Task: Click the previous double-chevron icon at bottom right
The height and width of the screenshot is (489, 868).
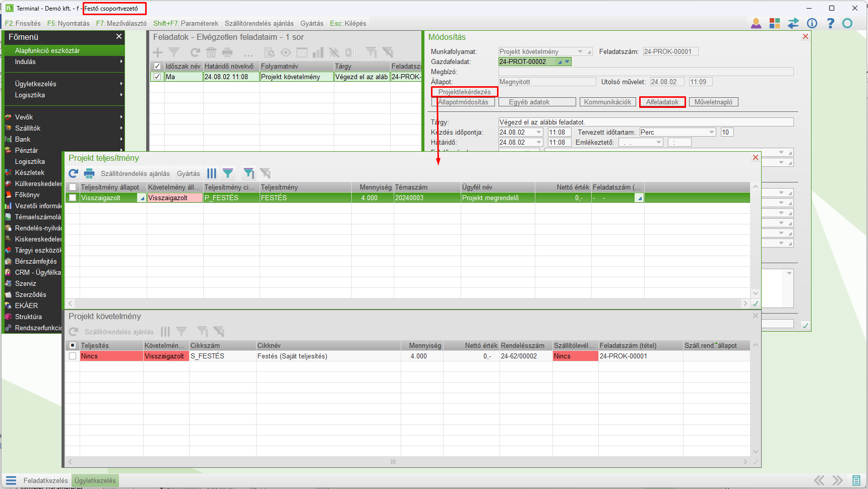Action: tap(820, 480)
